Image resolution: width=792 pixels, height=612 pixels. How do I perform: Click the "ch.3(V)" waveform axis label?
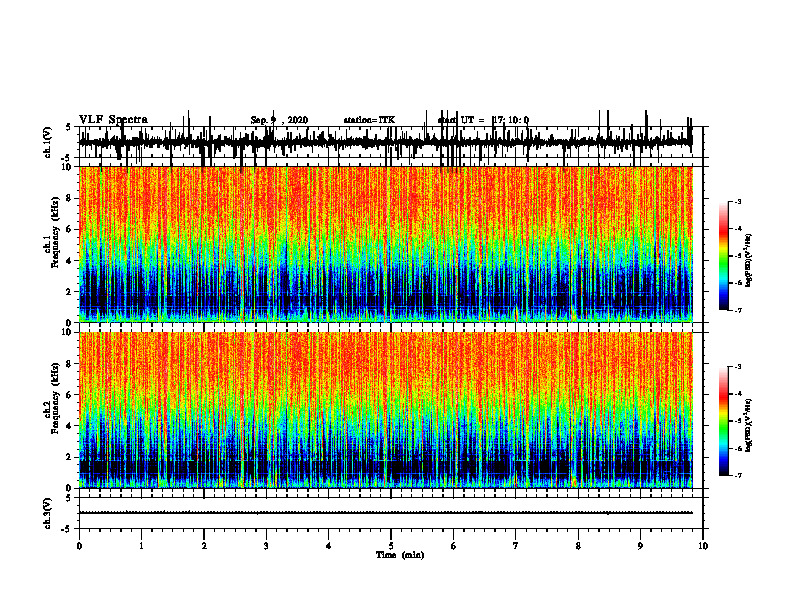point(48,514)
